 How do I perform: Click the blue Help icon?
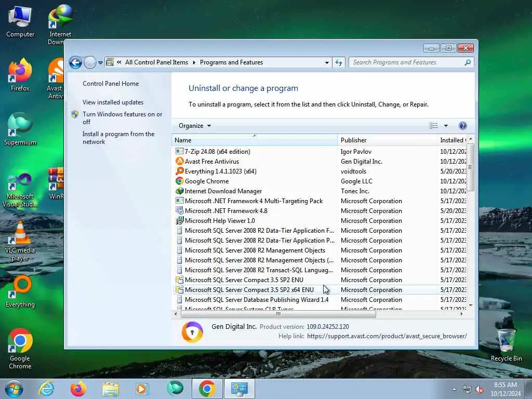(x=462, y=126)
